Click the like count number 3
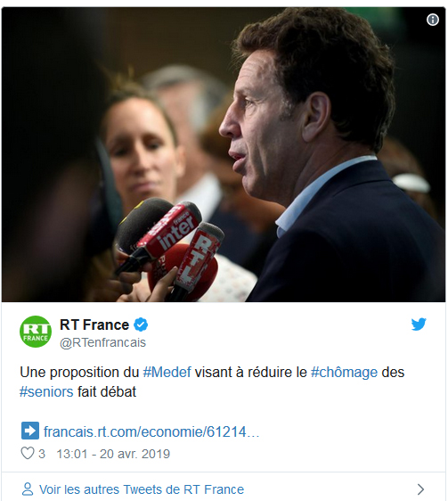Viewport: 448px width, 501px height. [x=42, y=454]
